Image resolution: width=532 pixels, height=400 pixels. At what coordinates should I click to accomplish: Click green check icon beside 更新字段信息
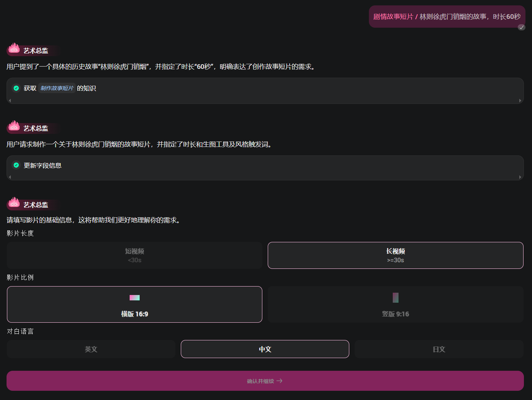point(16,165)
